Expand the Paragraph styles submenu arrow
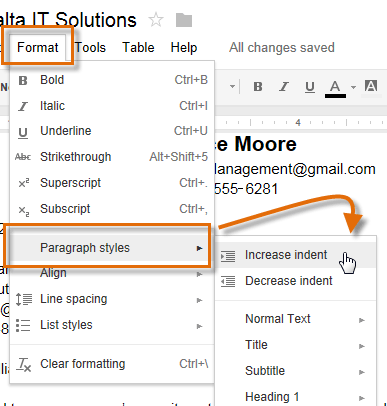387x406 pixels. tap(199, 248)
